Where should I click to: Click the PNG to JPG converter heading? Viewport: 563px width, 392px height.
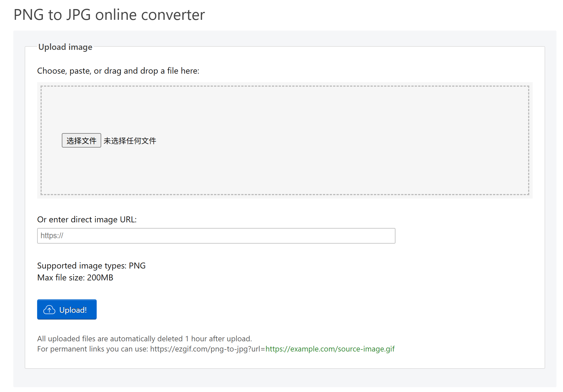(109, 15)
